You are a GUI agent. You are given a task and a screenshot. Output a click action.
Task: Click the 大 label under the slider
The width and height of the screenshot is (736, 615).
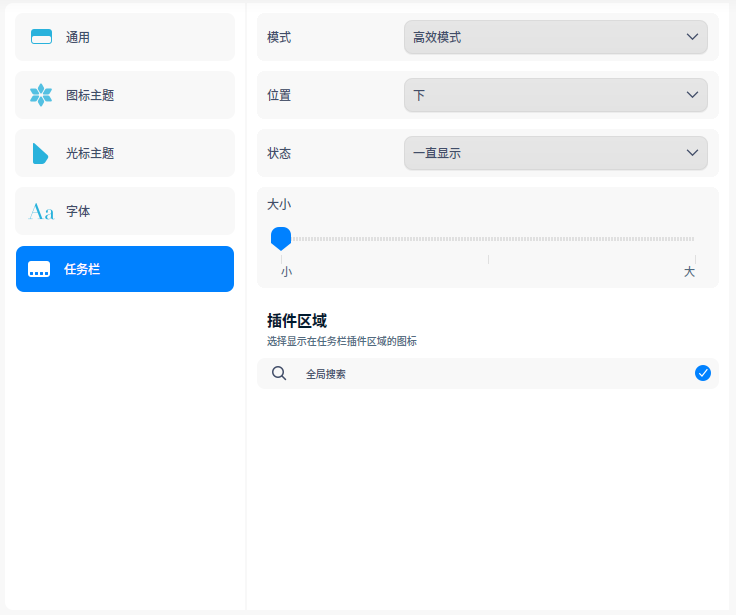(689, 271)
